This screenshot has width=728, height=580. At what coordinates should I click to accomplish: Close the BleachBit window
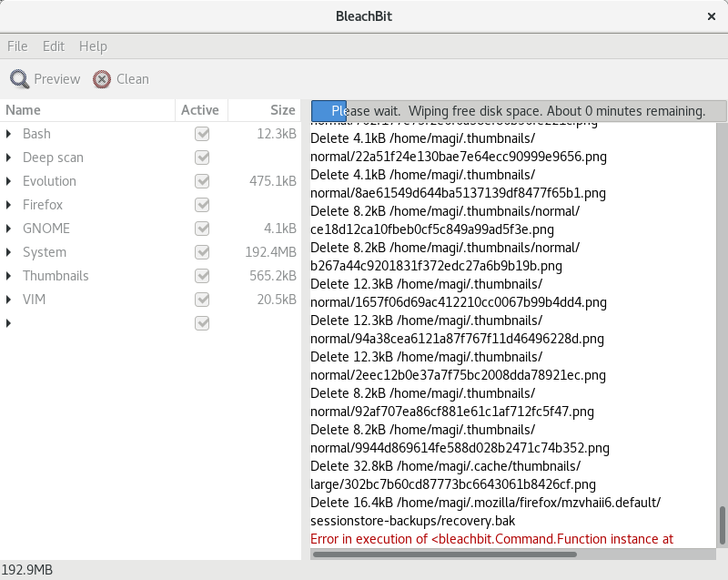712,16
